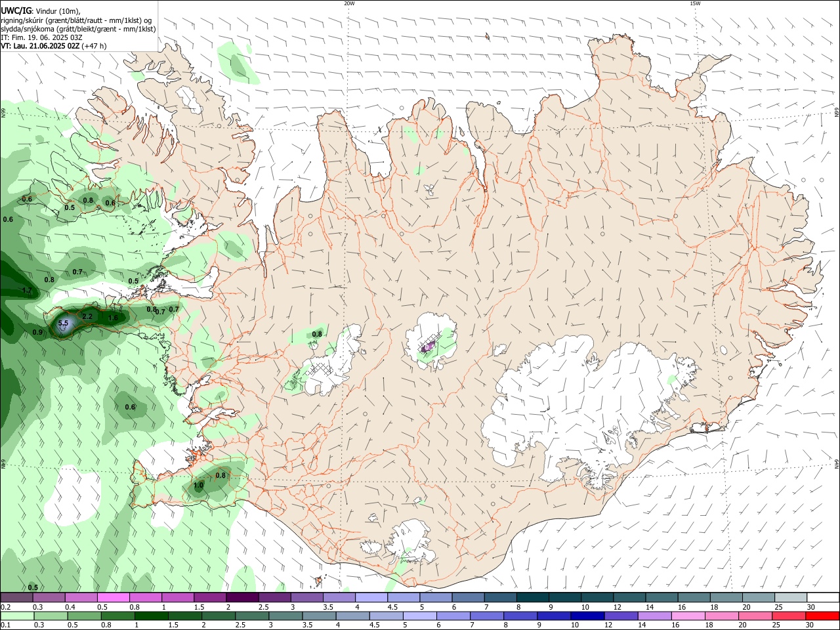840x630 pixels.
Task: Click the purple snow patch on Hofsjökull glacier
Action: (427, 347)
